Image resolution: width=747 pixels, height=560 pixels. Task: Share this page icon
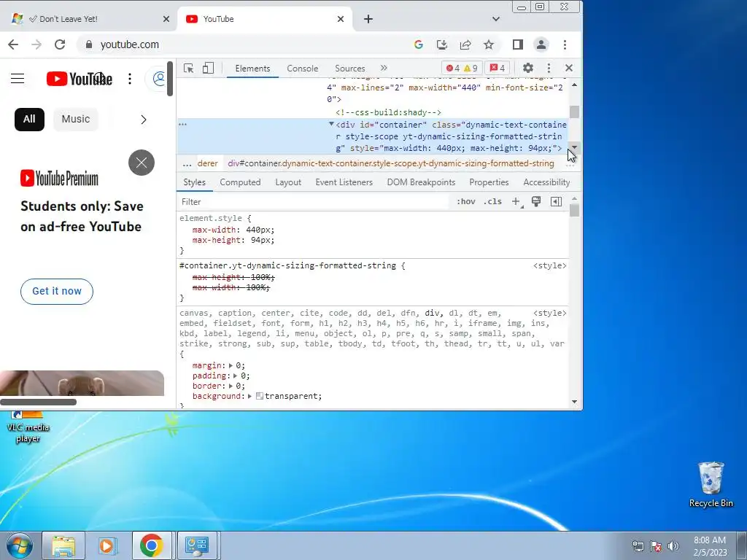465,44
